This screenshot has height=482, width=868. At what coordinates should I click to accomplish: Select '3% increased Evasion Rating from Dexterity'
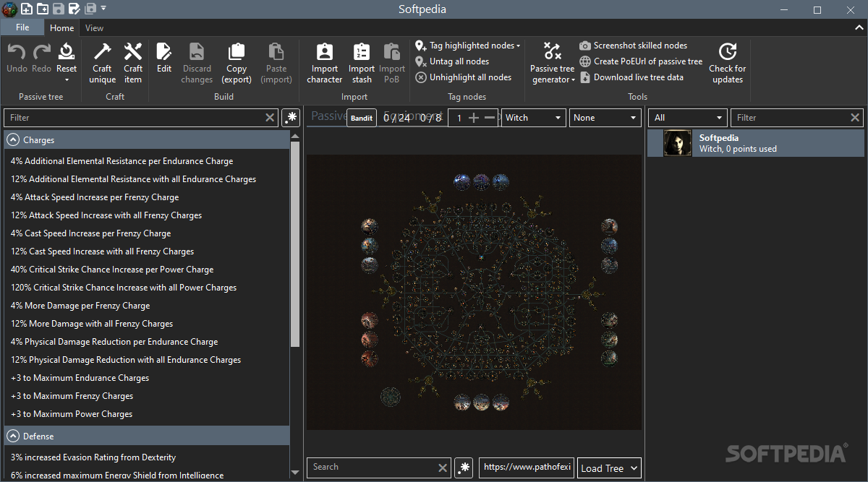click(x=93, y=457)
